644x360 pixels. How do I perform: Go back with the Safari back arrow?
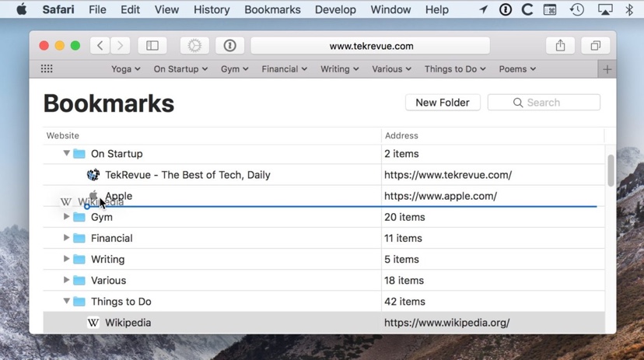click(100, 46)
